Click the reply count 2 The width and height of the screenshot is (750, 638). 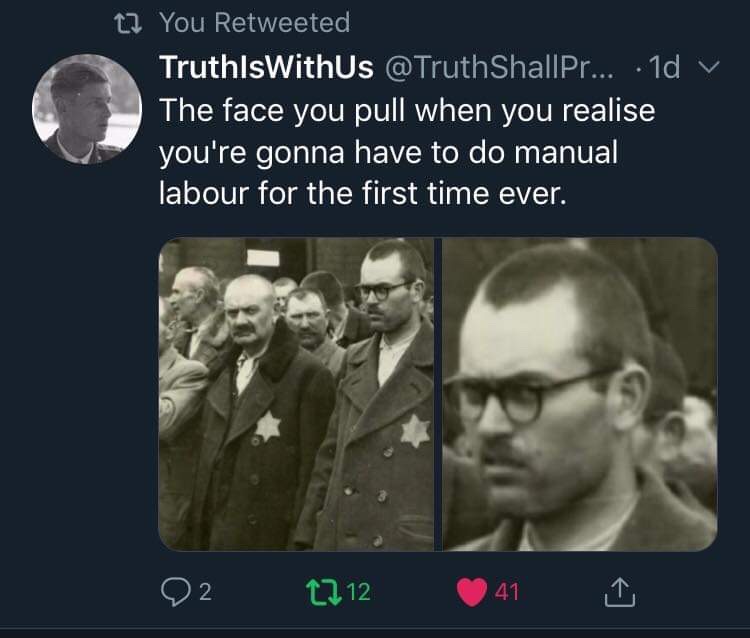(x=205, y=593)
